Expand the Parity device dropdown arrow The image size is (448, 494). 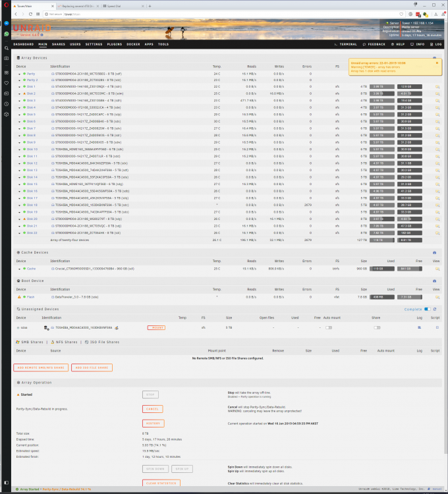(x=20, y=74)
